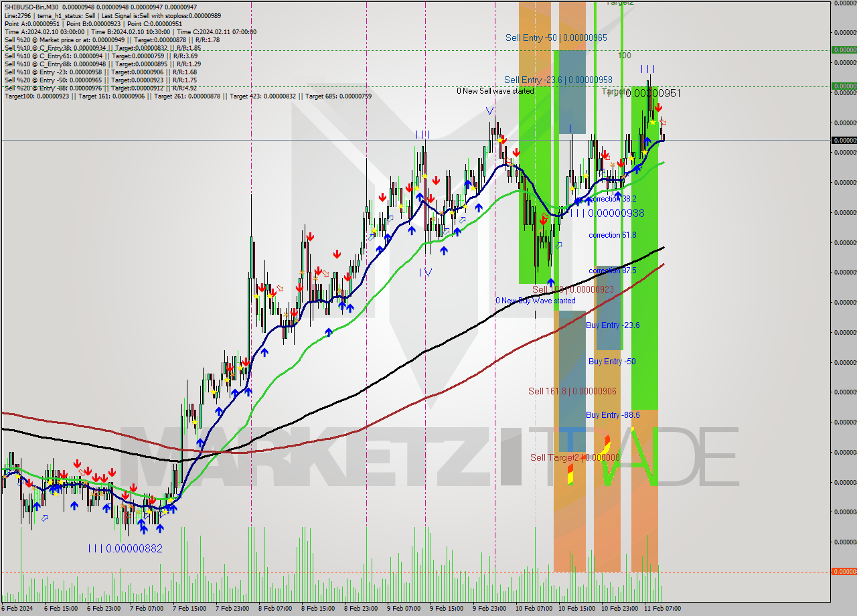Screen dimensions: 857x616
Task: Click the '9 Feb 15:00' time axis label
Action: click(447, 609)
